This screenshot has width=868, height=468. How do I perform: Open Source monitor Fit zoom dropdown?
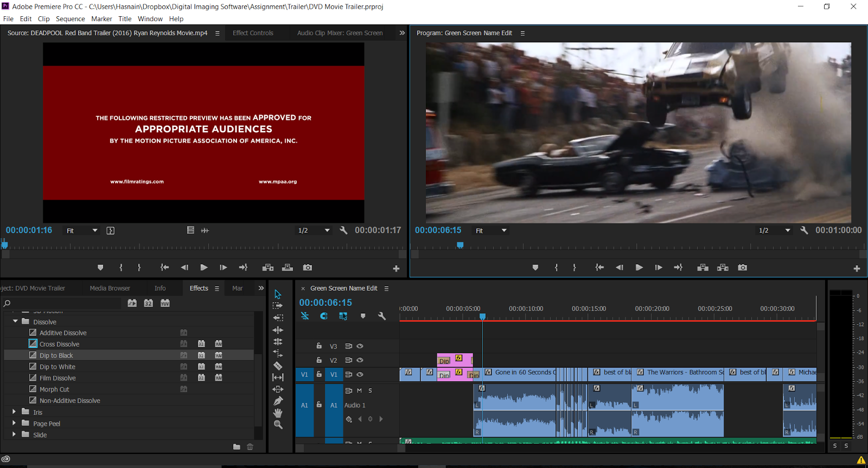tap(82, 230)
